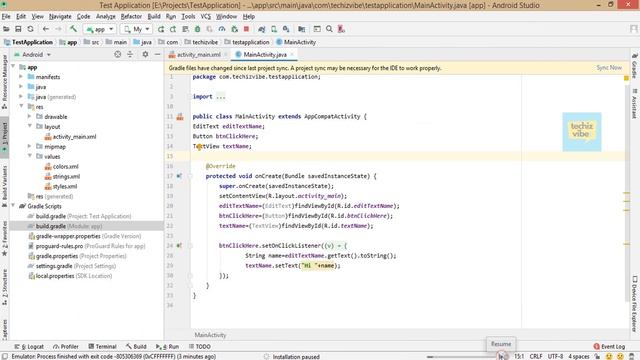Open the device selector dropdown labeled My
This screenshot has height=360, width=640.
137,29
